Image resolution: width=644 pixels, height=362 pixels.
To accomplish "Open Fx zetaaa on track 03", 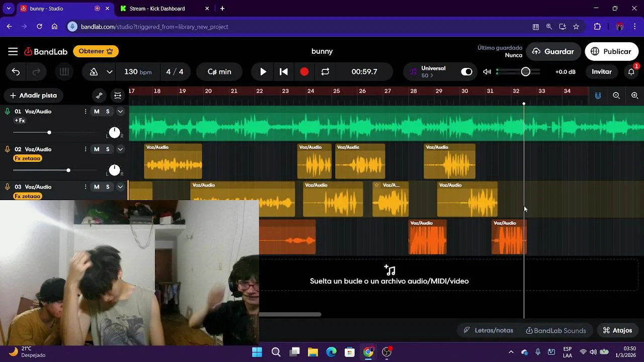I will [28, 196].
